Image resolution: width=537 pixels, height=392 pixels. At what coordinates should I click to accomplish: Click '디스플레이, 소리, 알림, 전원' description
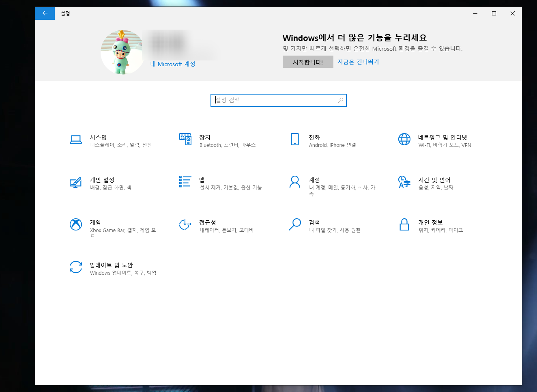point(121,145)
